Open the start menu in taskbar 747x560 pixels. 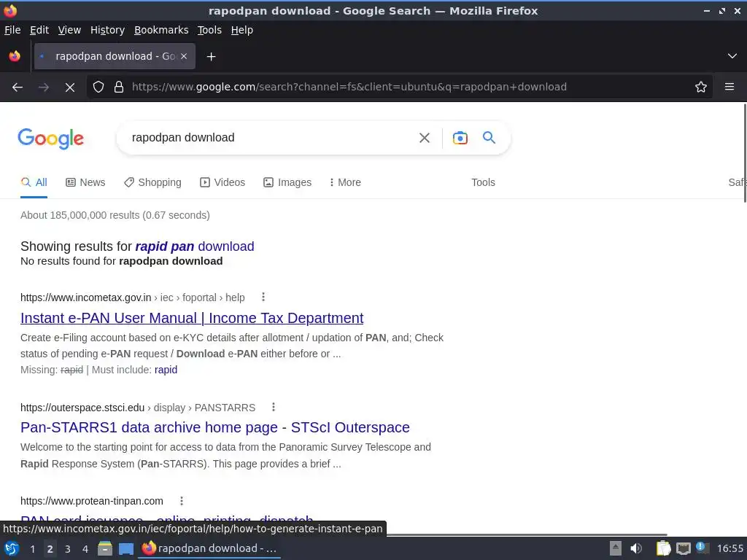pos(12,548)
